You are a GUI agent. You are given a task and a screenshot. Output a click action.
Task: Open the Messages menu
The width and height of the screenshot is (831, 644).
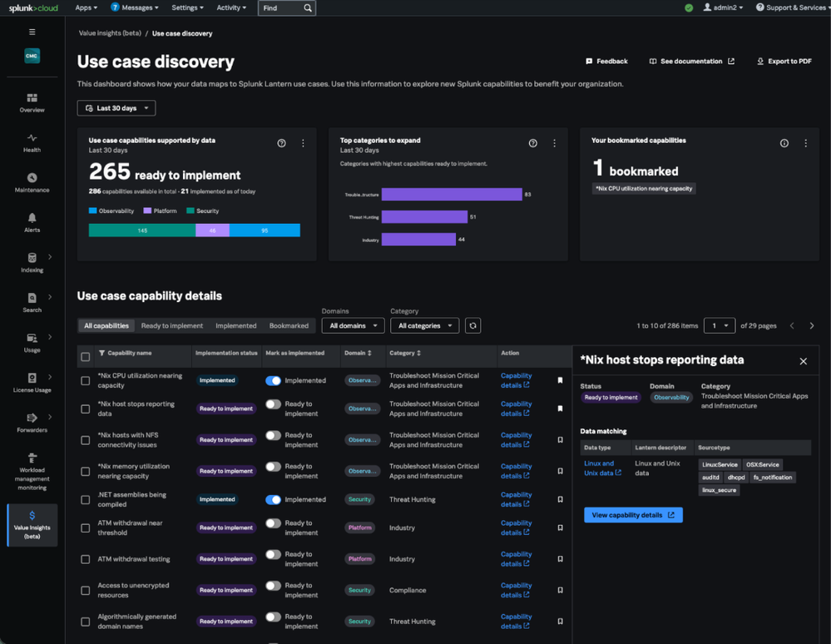pyautogui.click(x=135, y=8)
